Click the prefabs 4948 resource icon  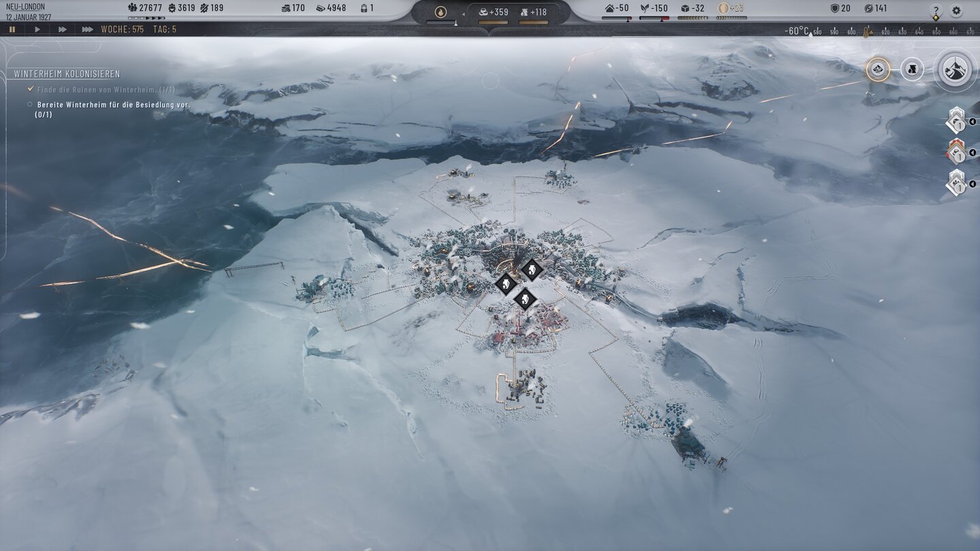[321, 8]
